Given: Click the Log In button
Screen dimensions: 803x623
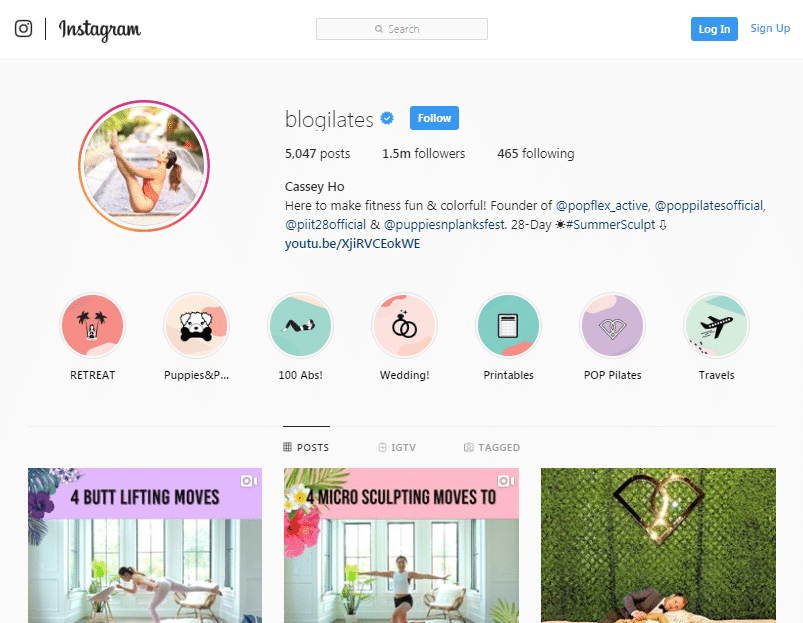Looking at the screenshot, I should tap(714, 29).
